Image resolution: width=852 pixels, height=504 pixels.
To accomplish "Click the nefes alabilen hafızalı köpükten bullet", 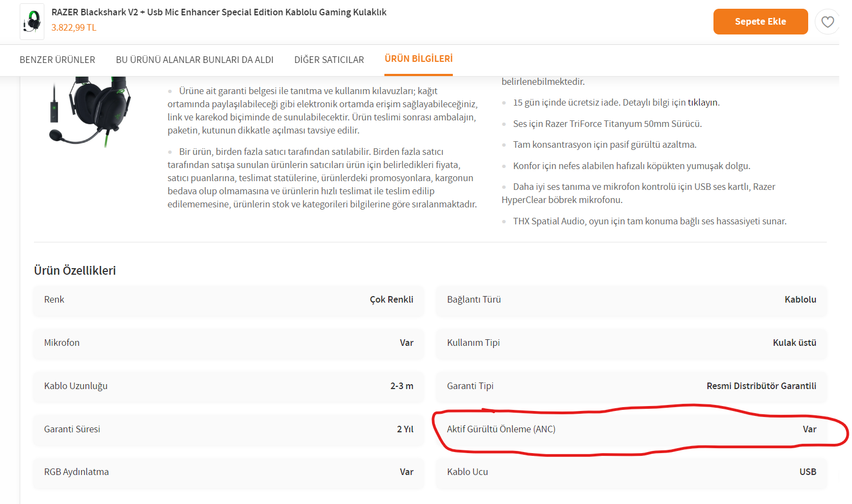I will click(631, 166).
